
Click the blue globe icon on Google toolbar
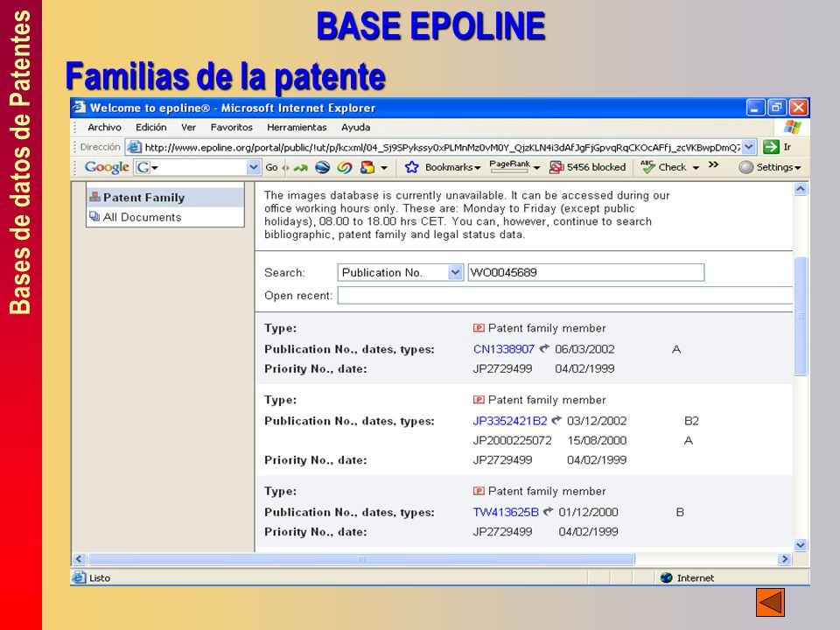pos(322,168)
